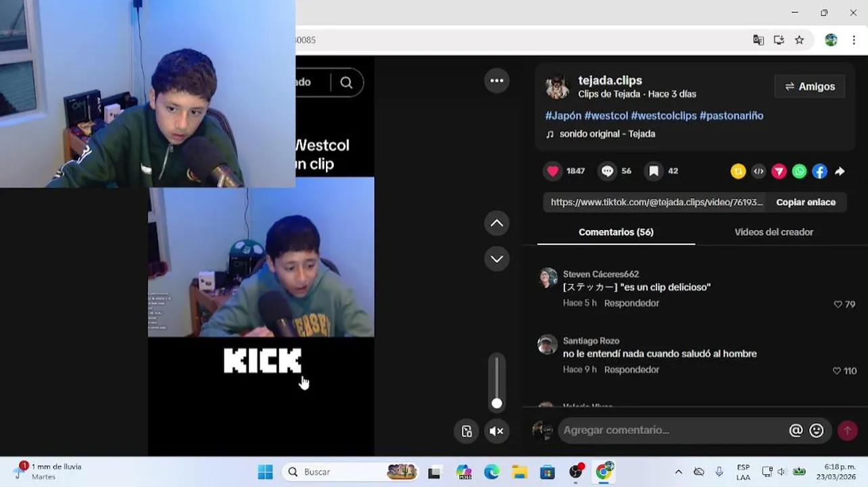Screen dimensions: 868x487
Task: Open Microsoft Edge from the taskbar
Action: coord(491,472)
